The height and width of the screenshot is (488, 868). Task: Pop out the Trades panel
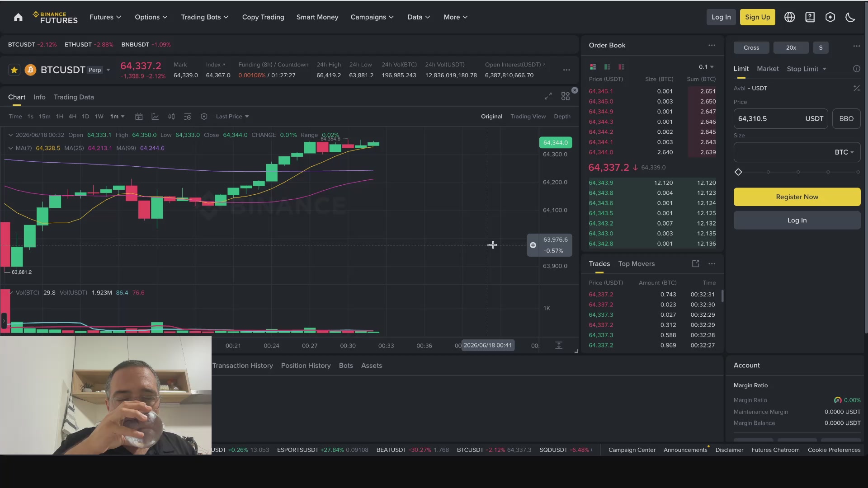tap(695, 263)
